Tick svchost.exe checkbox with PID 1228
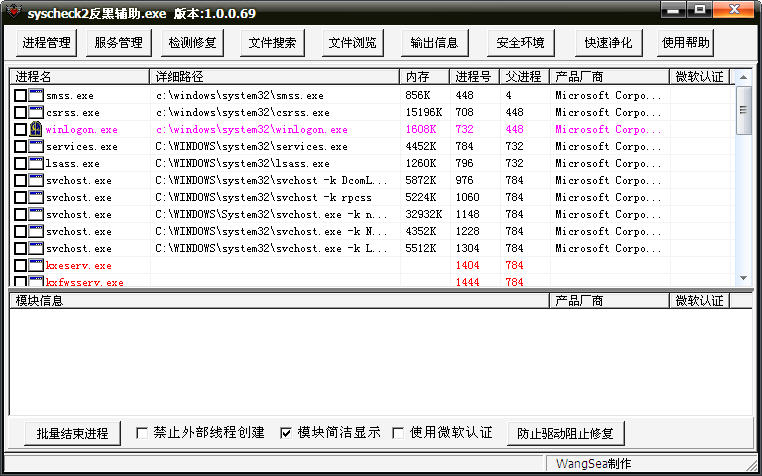 [x=20, y=231]
